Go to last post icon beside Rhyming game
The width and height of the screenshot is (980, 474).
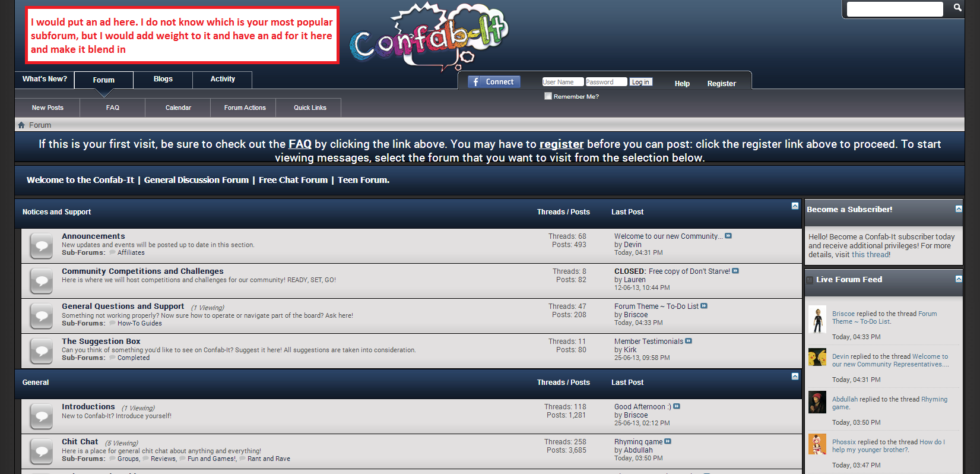[x=668, y=441]
